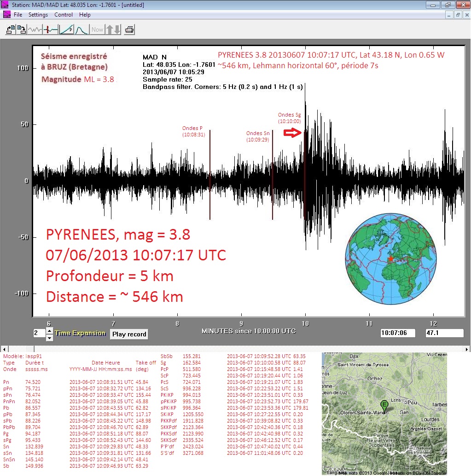Open the Settings menu
This screenshot has height=476, width=471.
38,15
